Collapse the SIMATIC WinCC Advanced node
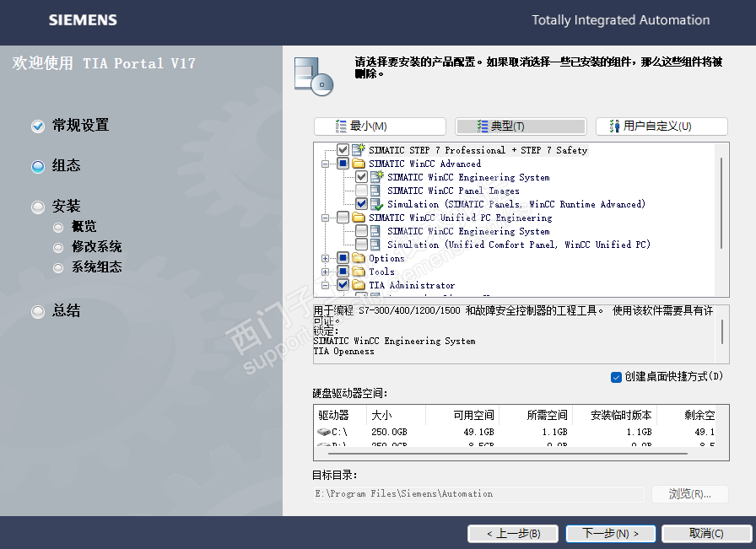The width and height of the screenshot is (756, 549). 326,164
